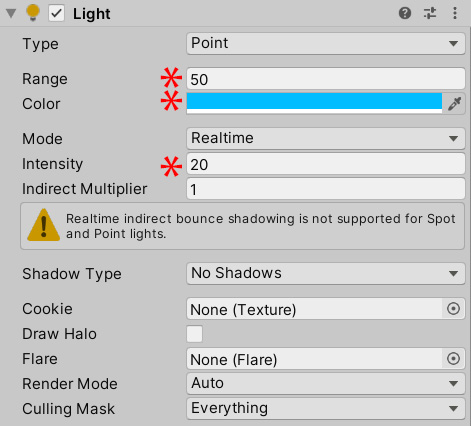The width and height of the screenshot is (471, 426).
Task: Open the Cookie texture object picker
Action: point(453,309)
